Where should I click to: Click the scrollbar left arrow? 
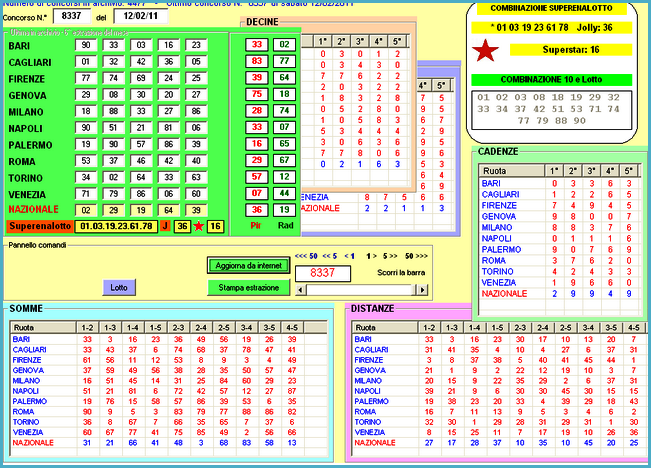[301, 290]
